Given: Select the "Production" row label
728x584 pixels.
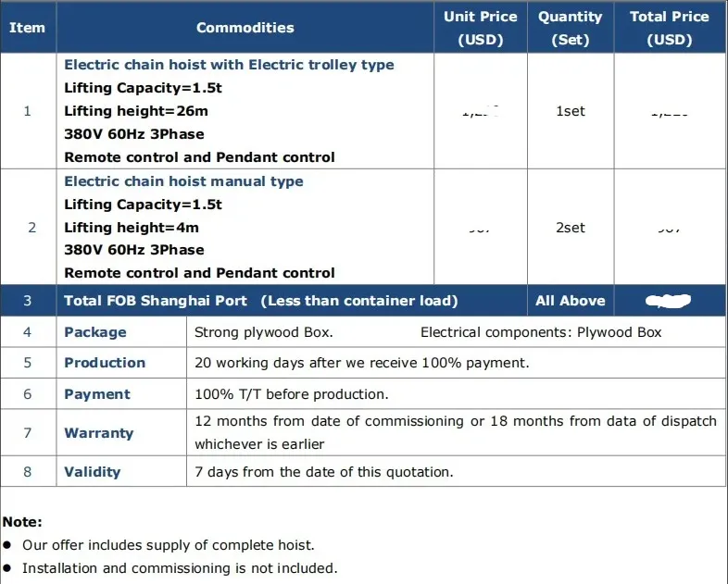Looking at the screenshot, I should click(x=105, y=363).
